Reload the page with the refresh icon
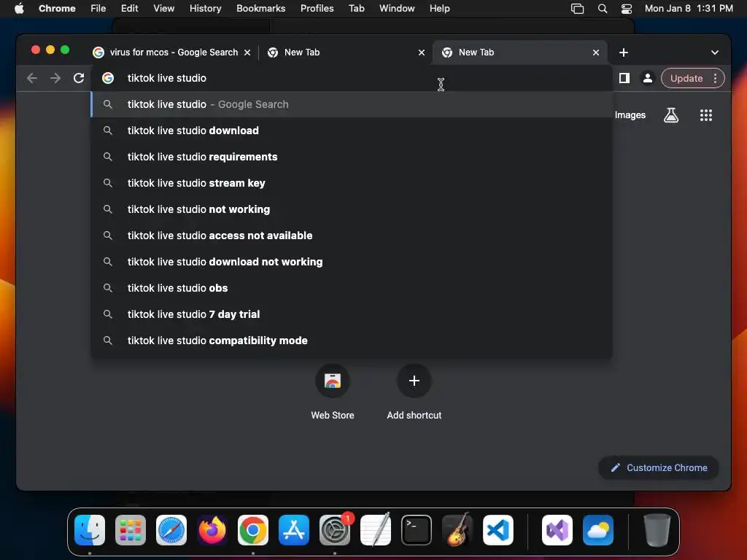Image resolution: width=747 pixels, height=560 pixels. [x=79, y=78]
